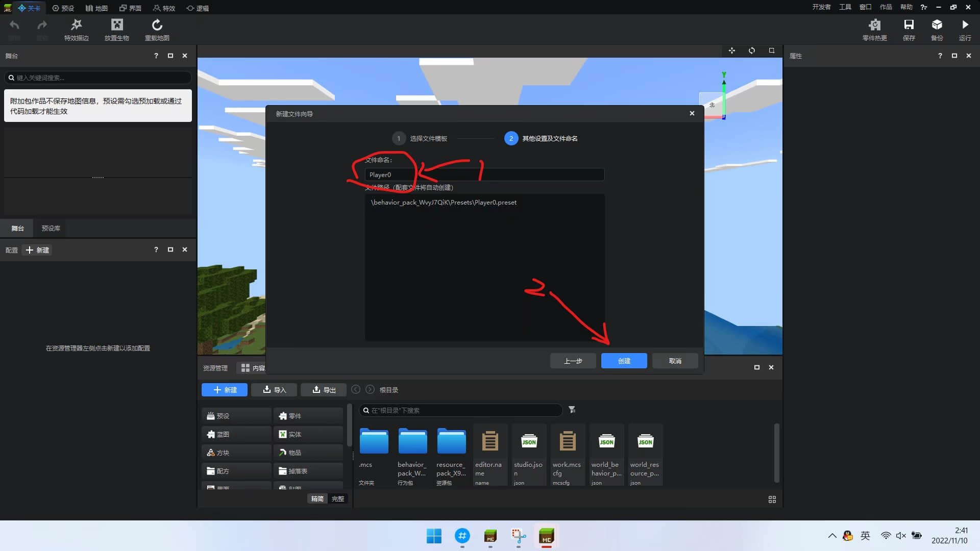This screenshot has width=980, height=551.
Task: Select the editor.name file
Action: click(x=490, y=455)
